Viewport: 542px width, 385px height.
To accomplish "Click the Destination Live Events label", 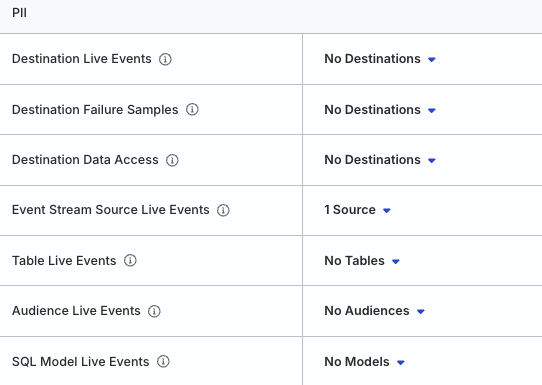I will pyautogui.click(x=82, y=59).
